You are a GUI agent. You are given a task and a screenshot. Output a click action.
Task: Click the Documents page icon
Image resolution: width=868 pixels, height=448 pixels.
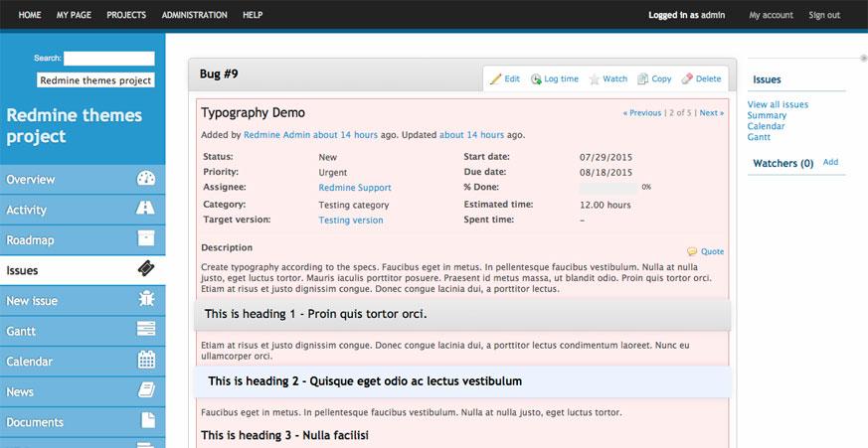[148, 420]
